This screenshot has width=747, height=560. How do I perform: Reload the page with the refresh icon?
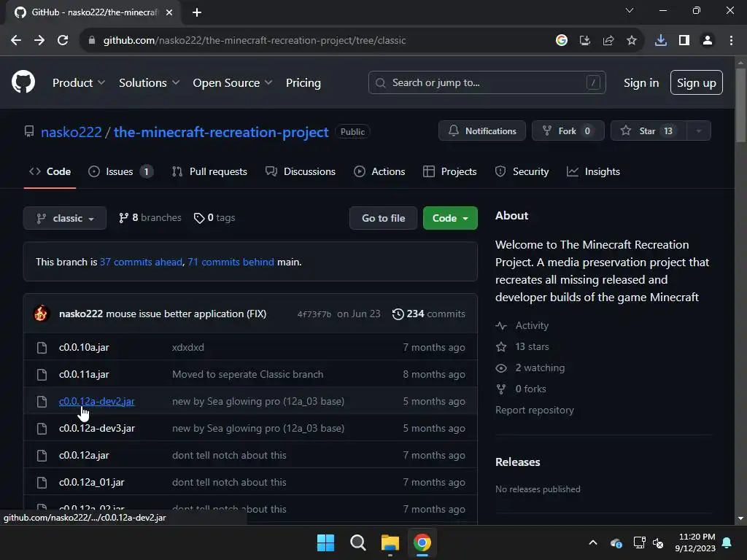tap(63, 41)
